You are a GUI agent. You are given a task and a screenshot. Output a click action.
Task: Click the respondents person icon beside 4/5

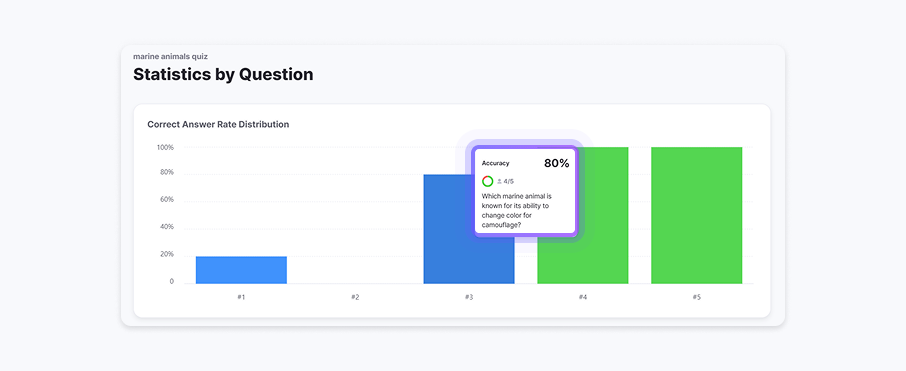tap(499, 181)
